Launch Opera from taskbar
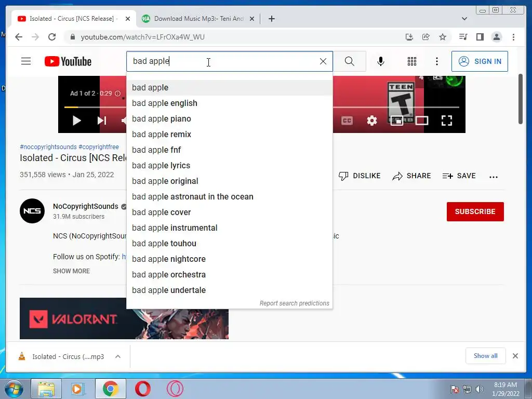The height and width of the screenshot is (399, 532). pyautogui.click(x=143, y=389)
